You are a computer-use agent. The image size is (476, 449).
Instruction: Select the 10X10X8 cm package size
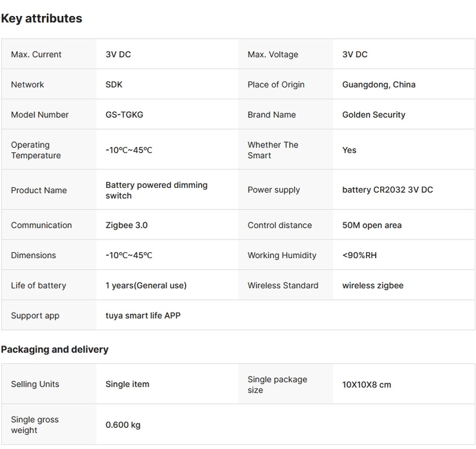coord(367,385)
